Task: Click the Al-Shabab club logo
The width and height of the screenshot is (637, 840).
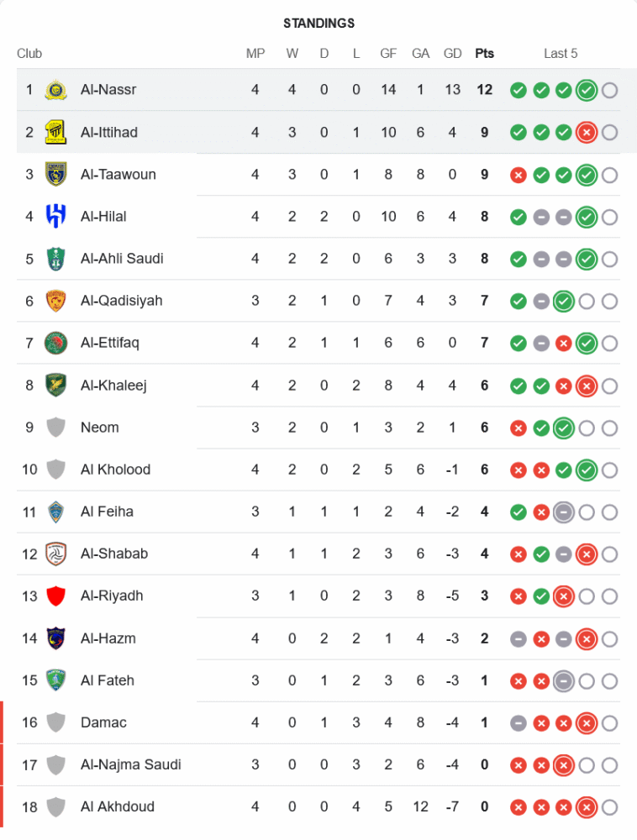Action: (x=55, y=554)
